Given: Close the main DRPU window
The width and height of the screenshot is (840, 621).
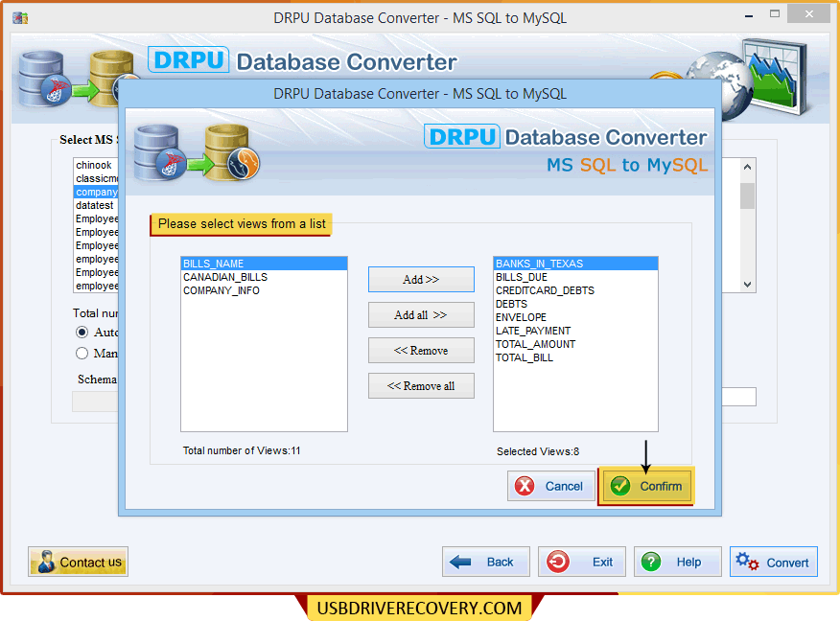Looking at the screenshot, I should tap(809, 14).
